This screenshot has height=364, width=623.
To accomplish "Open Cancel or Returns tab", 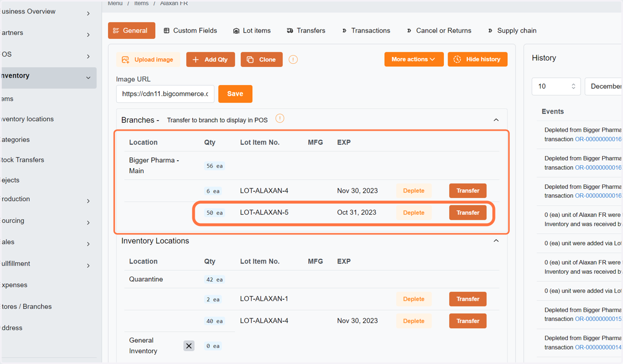I will tap(439, 31).
